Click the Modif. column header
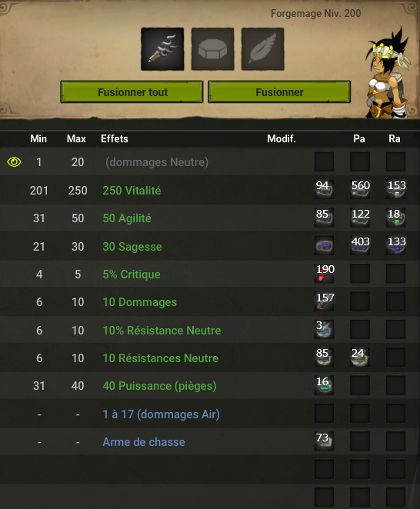Screen dimensions: 420x509 click(x=282, y=139)
